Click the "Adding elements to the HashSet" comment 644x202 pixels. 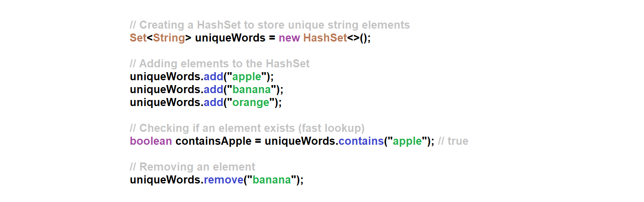tap(220, 64)
